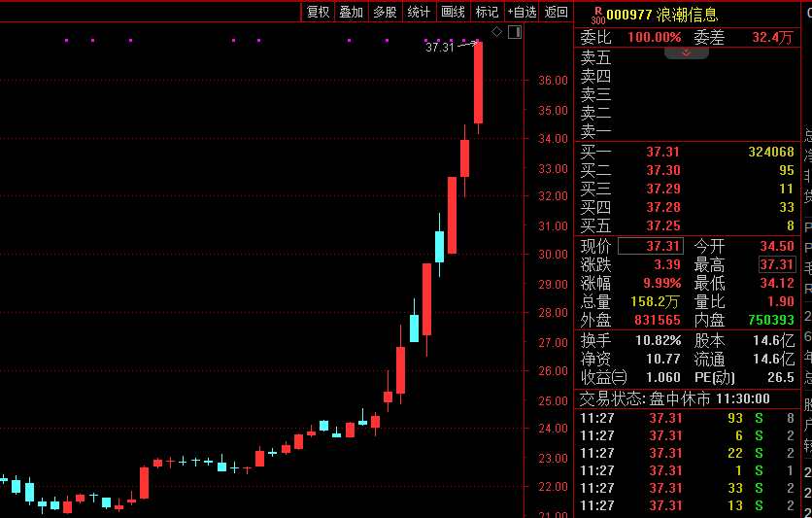Click the 30.00 price axis label
The width and height of the screenshot is (812, 518).
point(553,255)
